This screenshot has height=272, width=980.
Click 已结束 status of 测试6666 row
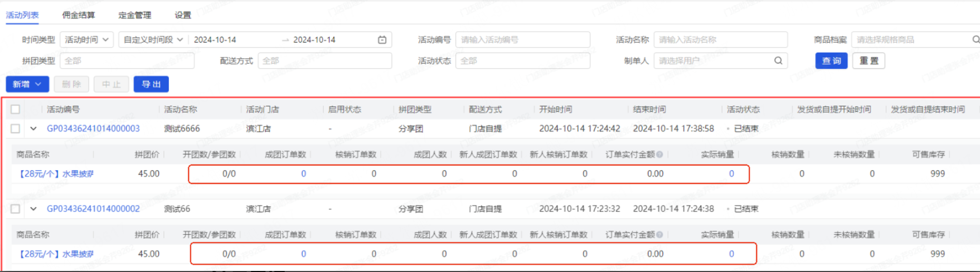746,129
